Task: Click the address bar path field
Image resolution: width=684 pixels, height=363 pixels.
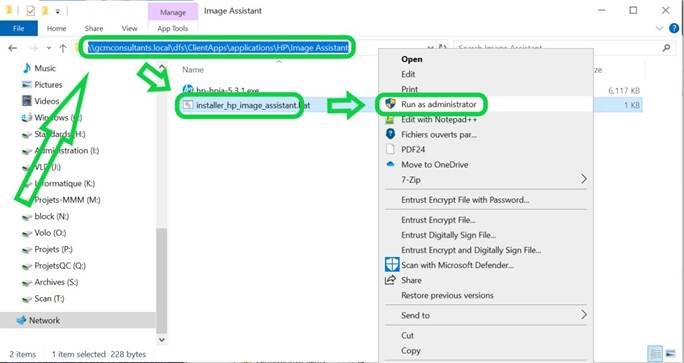Action: pyautogui.click(x=218, y=48)
